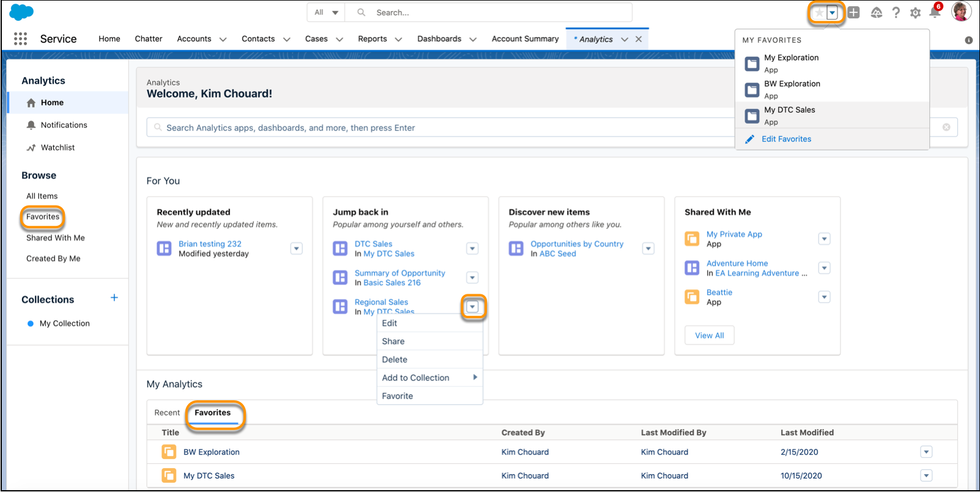Add a new collection with plus icon
980x492 pixels.
click(114, 298)
